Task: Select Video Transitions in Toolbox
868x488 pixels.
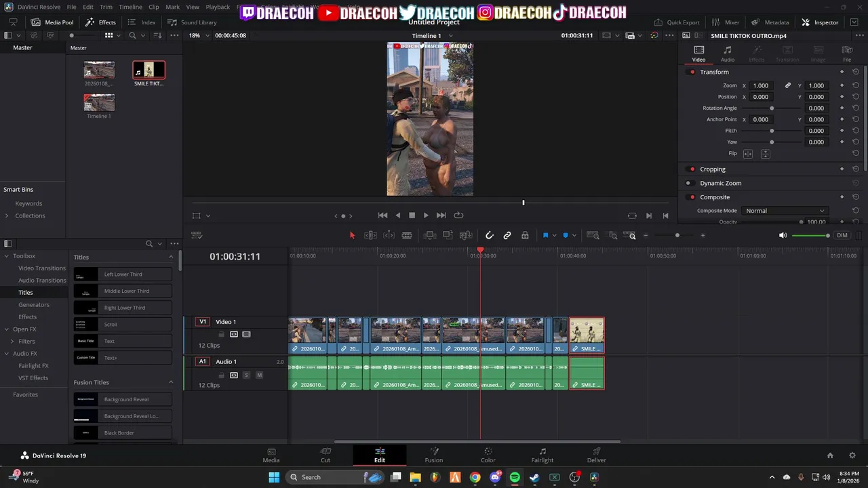Action: click(42, 268)
